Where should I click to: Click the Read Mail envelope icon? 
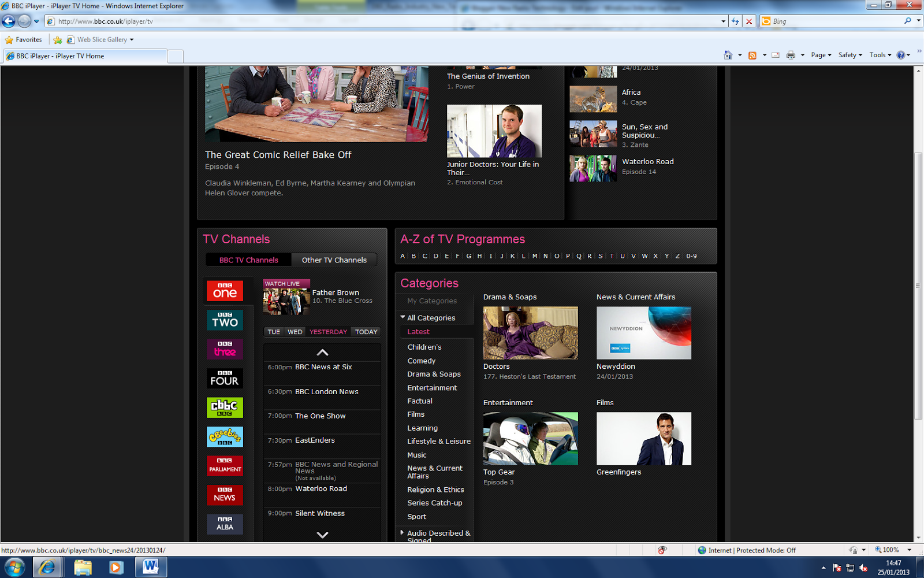[x=776, y=55]
